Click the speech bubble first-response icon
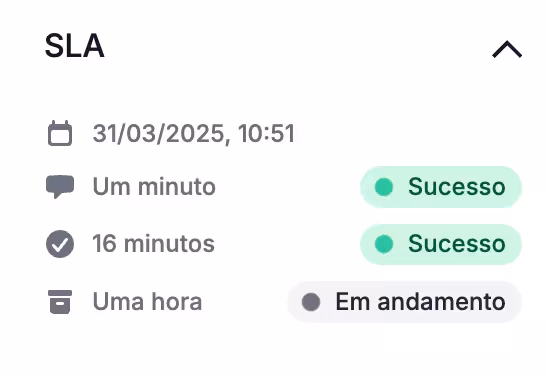 60,187
